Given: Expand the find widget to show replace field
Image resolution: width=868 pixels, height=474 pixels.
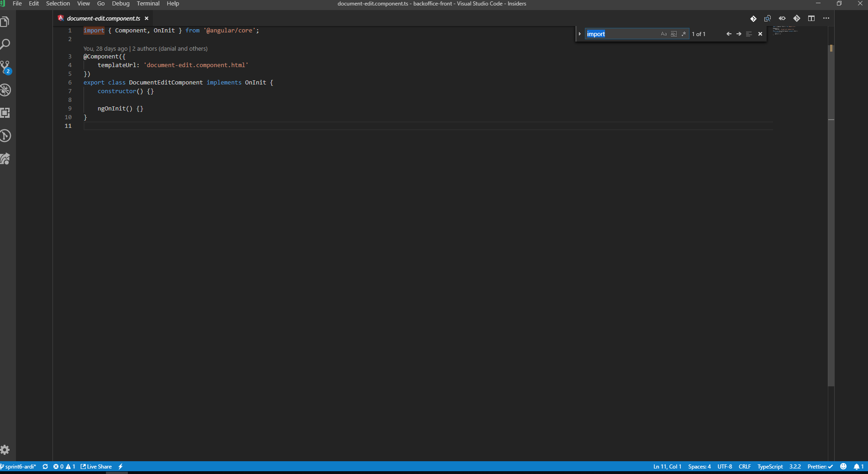Looking at the screenshot, I should pos(580,34).
